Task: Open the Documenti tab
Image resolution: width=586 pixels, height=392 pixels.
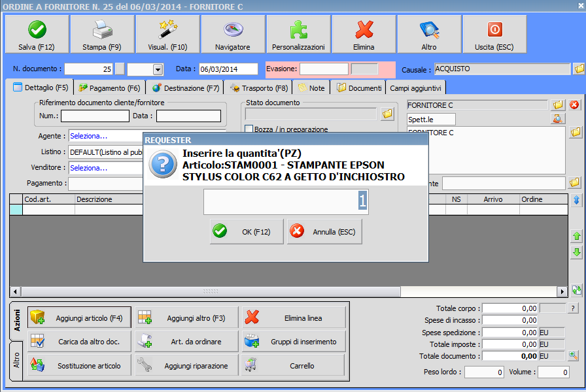Action: coord(359,88)
